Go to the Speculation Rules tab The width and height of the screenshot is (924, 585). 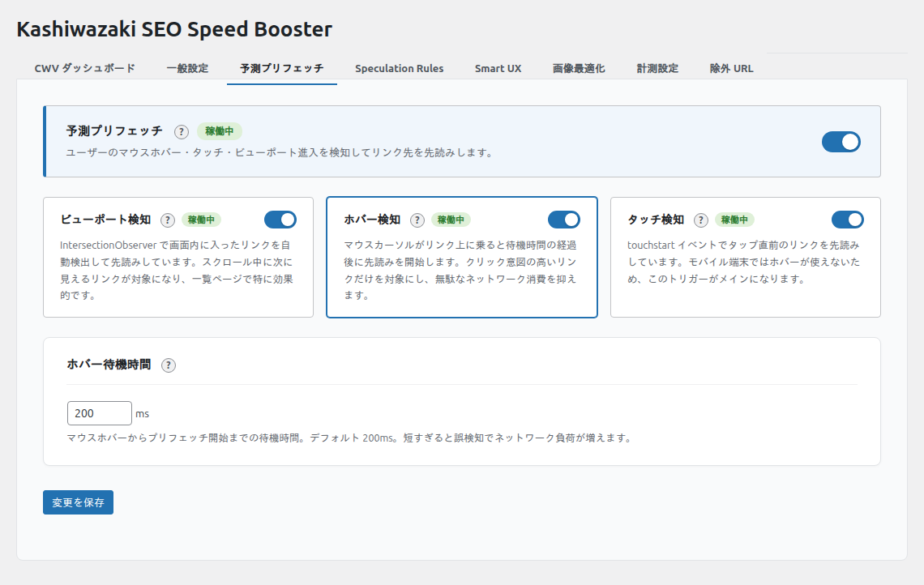click(x=399, y=68)
